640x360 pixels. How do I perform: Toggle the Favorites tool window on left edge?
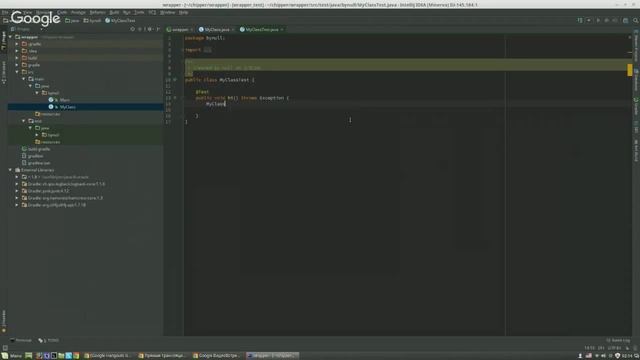point(4,321)
